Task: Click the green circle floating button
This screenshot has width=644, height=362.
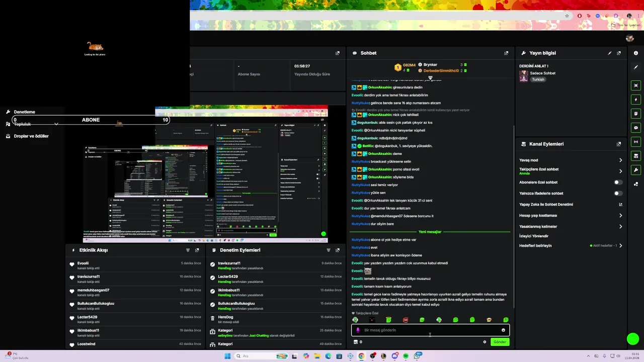Action: [633, 339]
